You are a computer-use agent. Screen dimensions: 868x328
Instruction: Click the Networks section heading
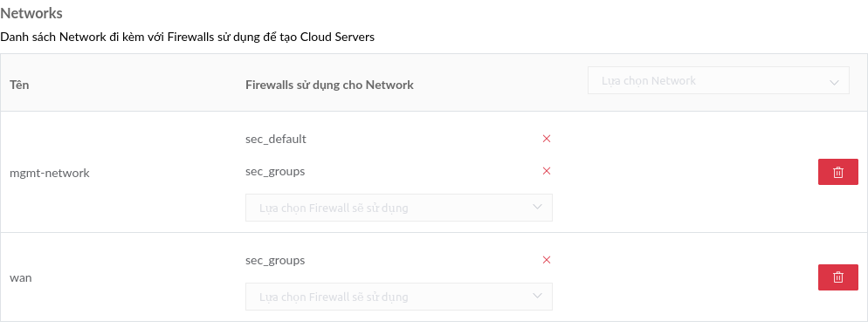(x=31, y=13)
